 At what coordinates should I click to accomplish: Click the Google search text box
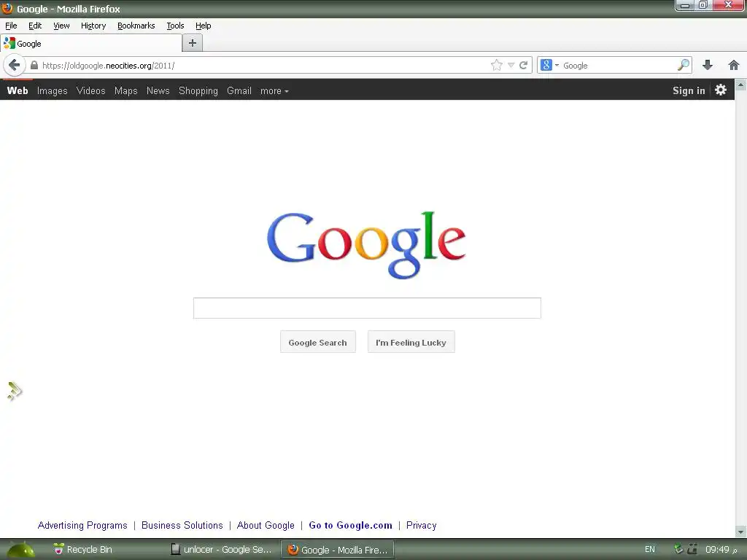(x=367, y=308)
